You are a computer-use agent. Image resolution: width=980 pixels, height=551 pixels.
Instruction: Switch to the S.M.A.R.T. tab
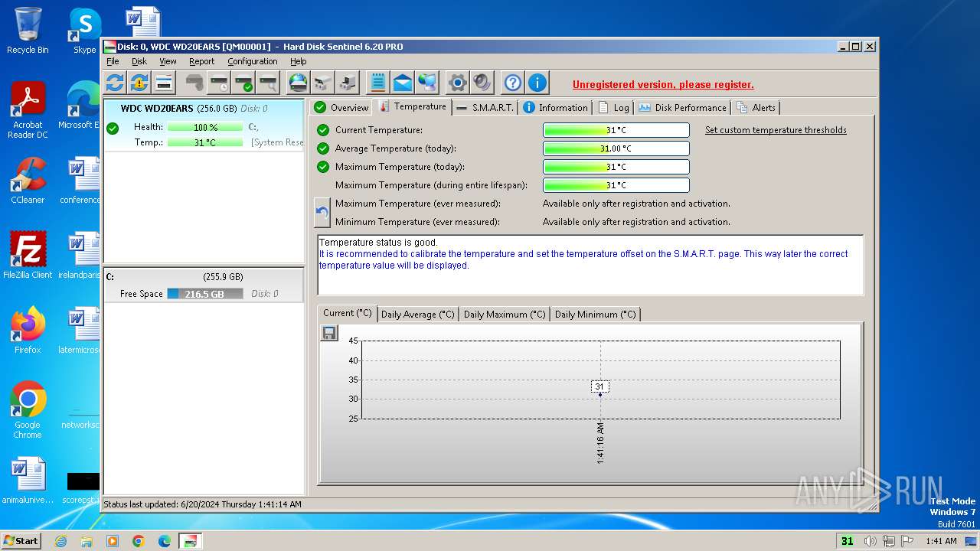pos(485,108)
